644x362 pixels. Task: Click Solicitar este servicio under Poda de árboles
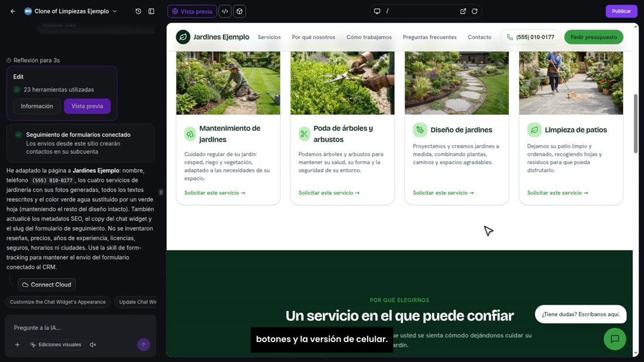(x=329, y=193)
